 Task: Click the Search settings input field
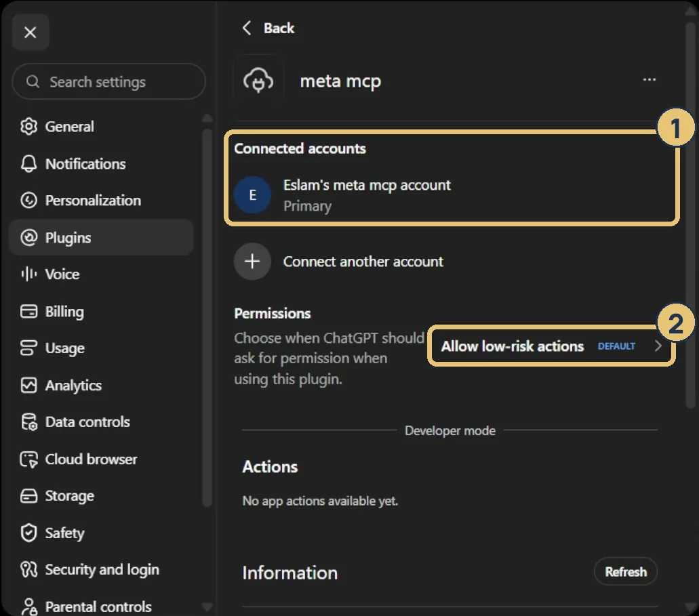108,81
